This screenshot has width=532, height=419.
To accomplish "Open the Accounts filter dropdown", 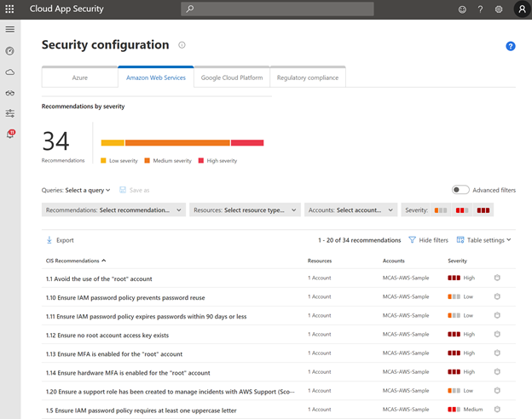I will point(350,210).
